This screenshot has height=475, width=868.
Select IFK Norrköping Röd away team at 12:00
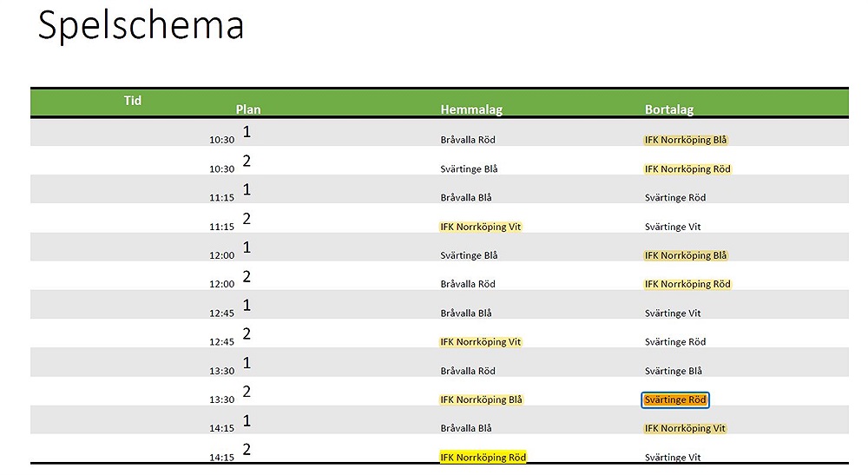[x=687, y=284]
